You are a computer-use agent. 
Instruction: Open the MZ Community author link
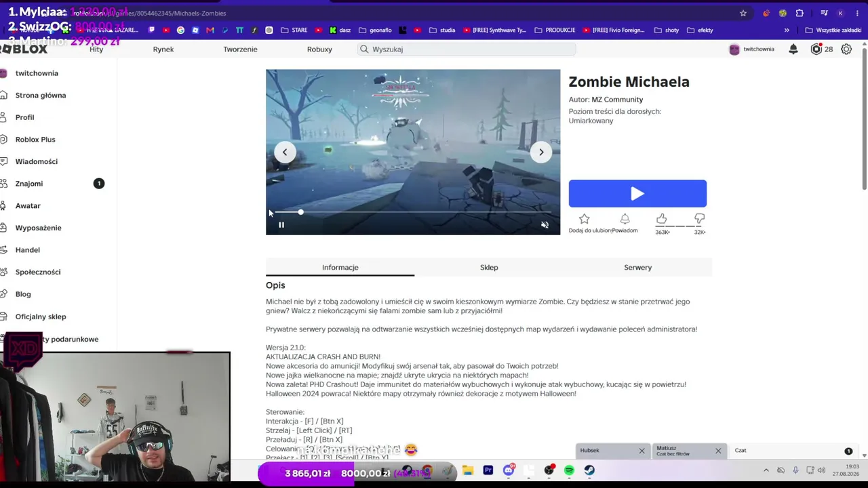click(617, 99)
